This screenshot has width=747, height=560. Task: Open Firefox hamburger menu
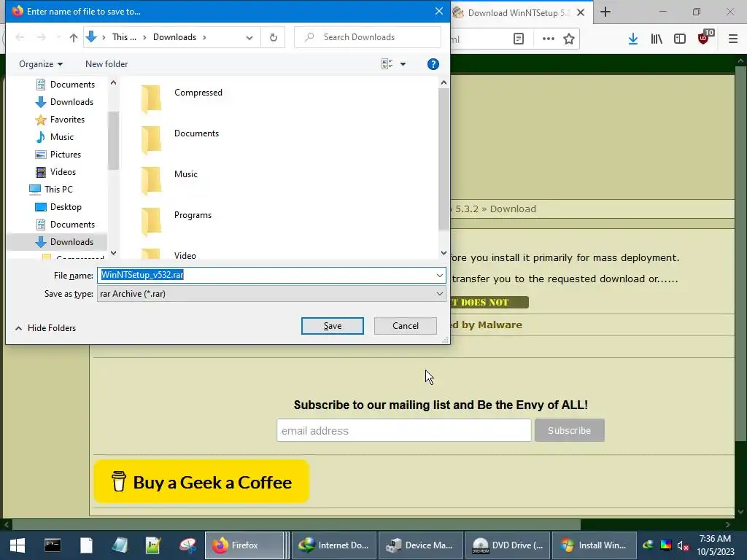(733, 39)
